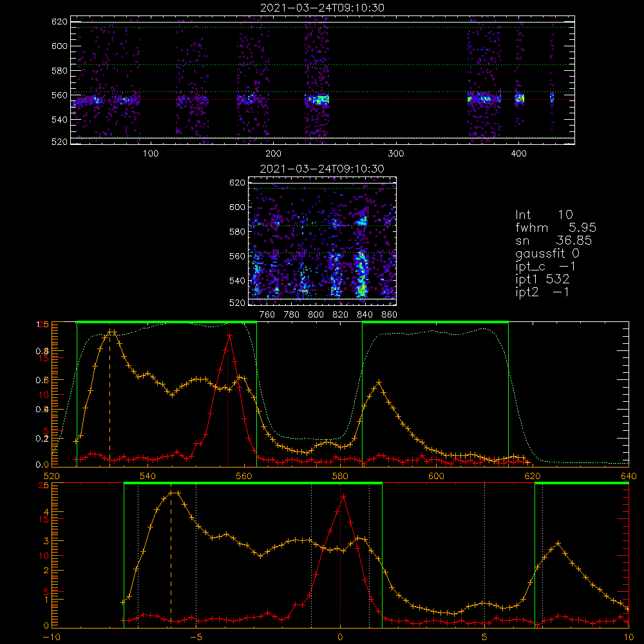Click the 'gaussfit 0' parameter line

pyautogui.click(x=547, y=253)
